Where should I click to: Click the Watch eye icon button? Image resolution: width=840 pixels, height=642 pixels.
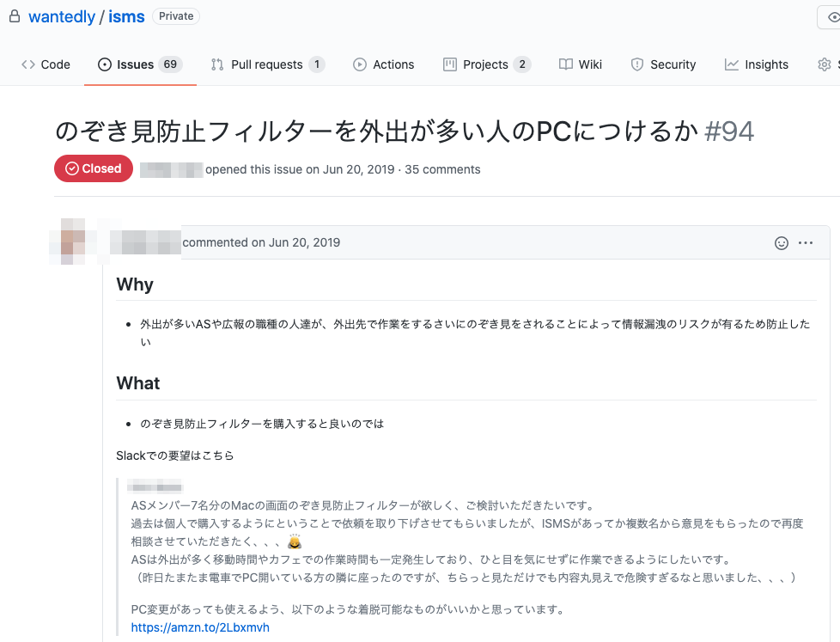(x=832, y=17)
